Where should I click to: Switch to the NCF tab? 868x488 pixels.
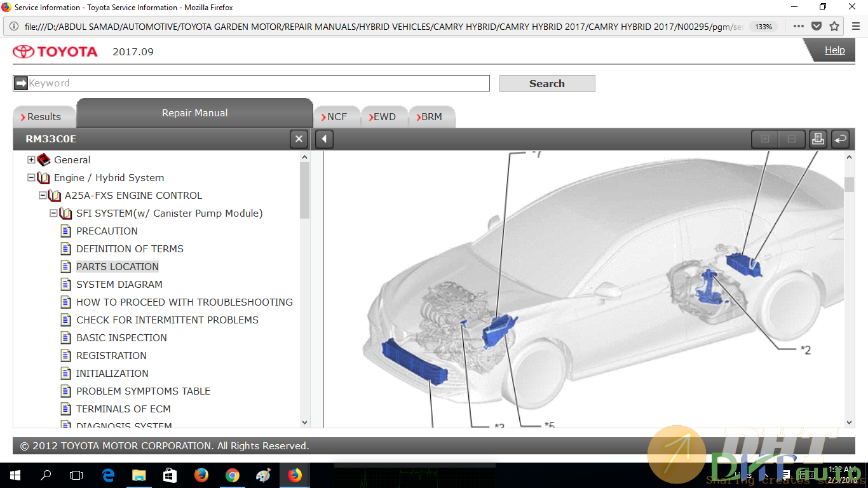point(336,117)
